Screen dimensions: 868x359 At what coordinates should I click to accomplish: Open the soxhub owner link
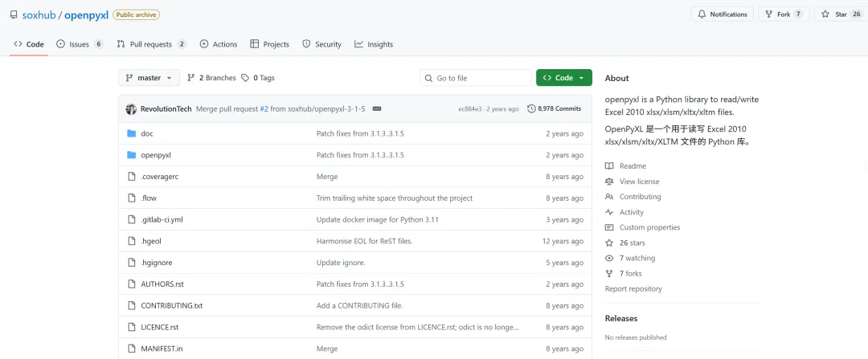tap(39, 15)
